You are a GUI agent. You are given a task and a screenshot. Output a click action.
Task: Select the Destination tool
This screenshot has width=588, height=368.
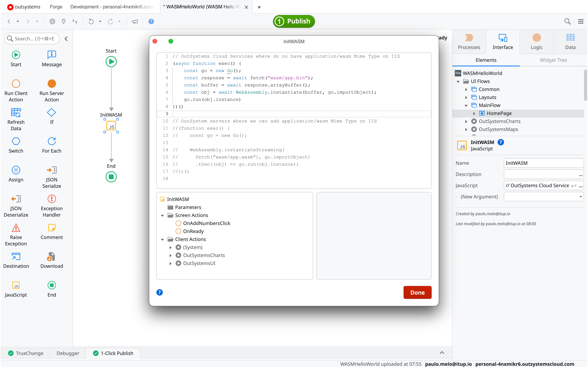(16, 260)
